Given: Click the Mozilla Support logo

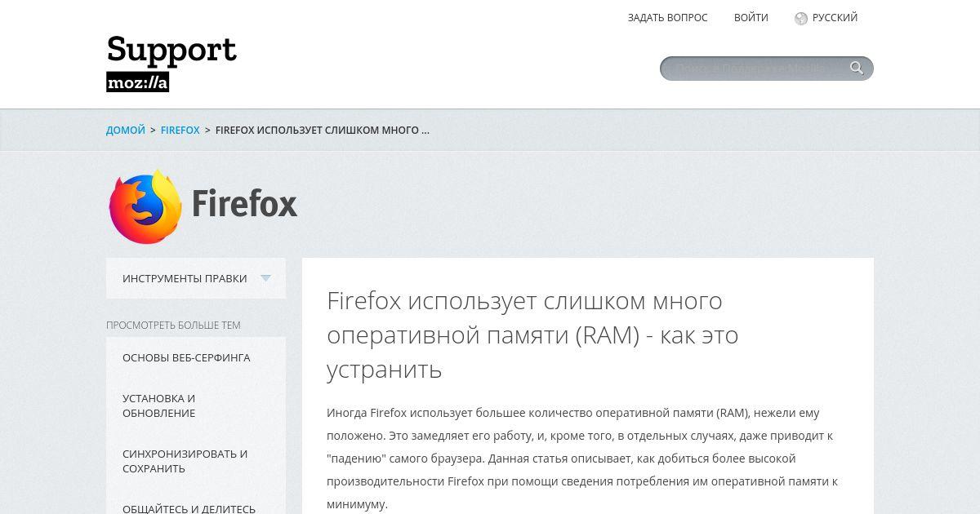Looking at the screenshot, I should tap(171, 64).
